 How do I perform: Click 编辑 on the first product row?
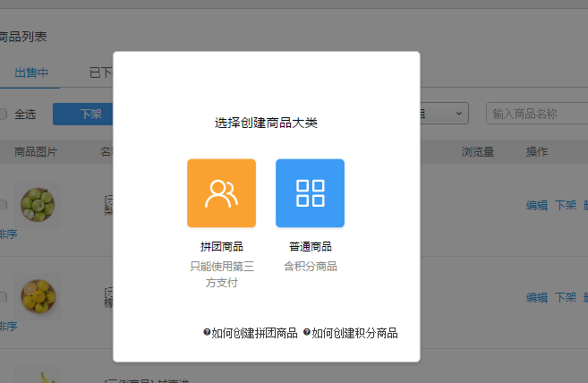536,205
